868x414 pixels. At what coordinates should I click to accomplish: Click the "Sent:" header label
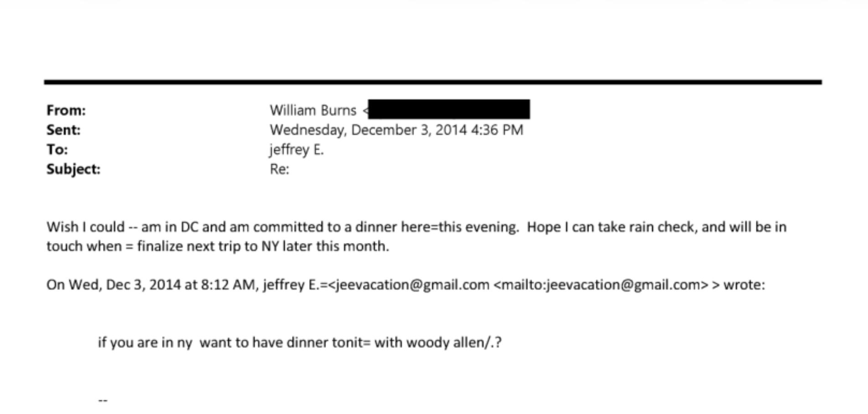(x=63, y=130)
